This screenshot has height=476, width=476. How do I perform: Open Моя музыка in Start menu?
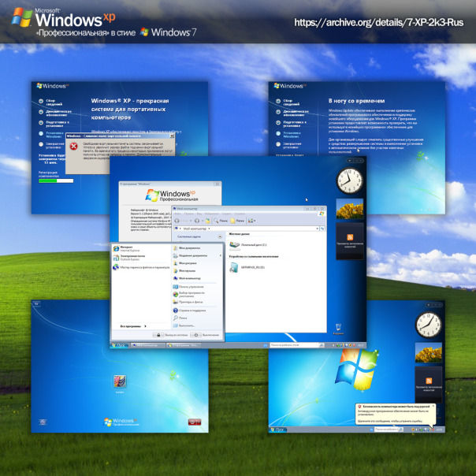pyautogui.click(x=184, y=270)
